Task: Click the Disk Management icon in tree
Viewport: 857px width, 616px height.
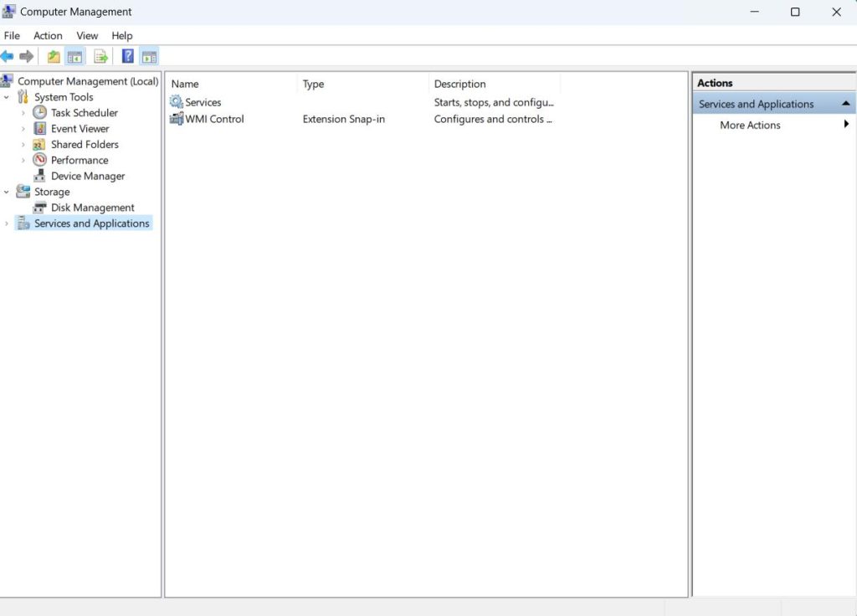Action: pyautogui.click(x=39, y=208)
